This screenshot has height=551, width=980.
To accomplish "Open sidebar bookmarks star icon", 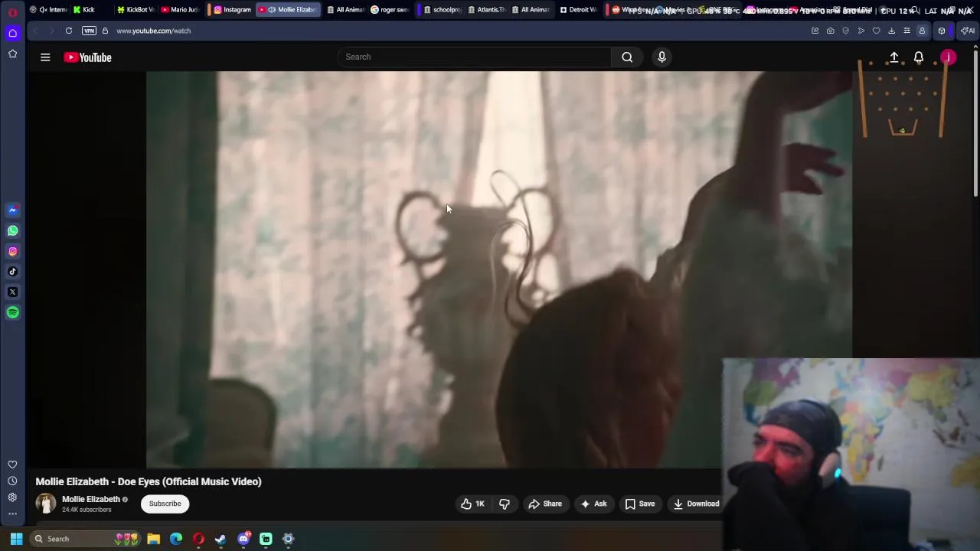I will coord(12,54).
